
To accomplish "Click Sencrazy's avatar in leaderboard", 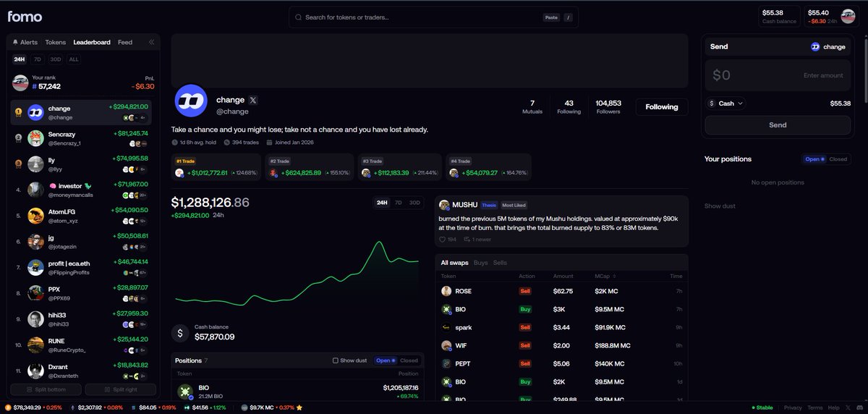I will [36, 138].
